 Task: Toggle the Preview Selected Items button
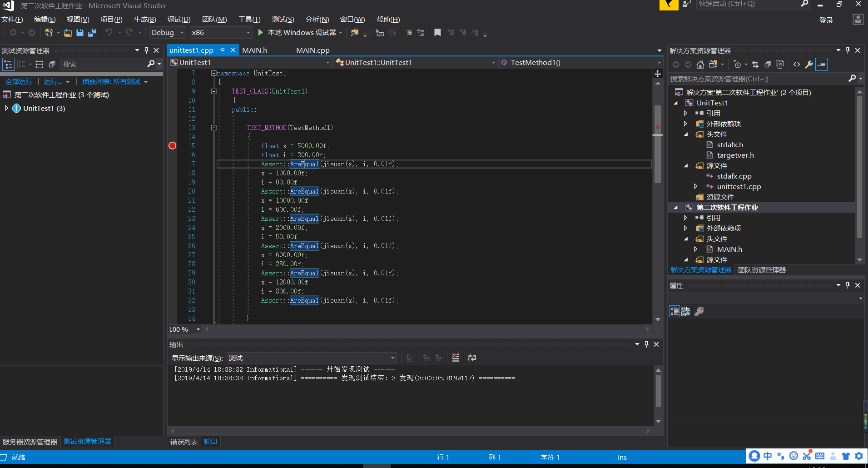point(822,65)
